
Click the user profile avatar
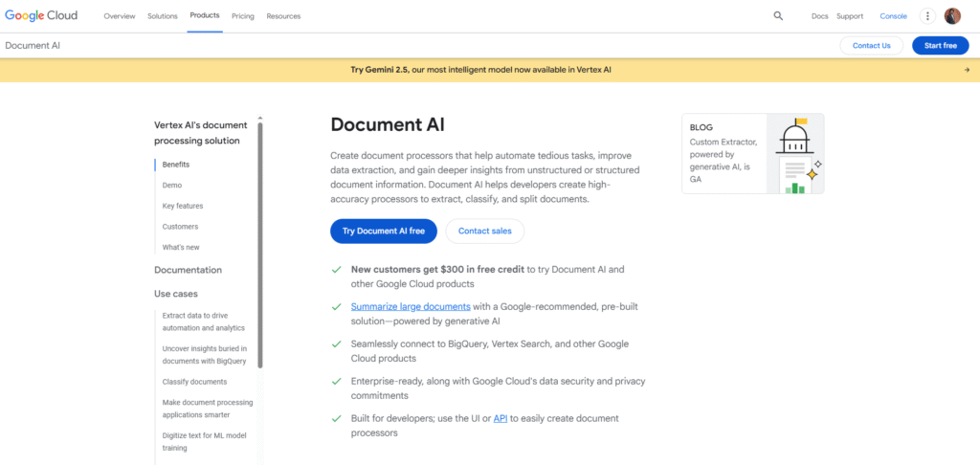(952, 16)
